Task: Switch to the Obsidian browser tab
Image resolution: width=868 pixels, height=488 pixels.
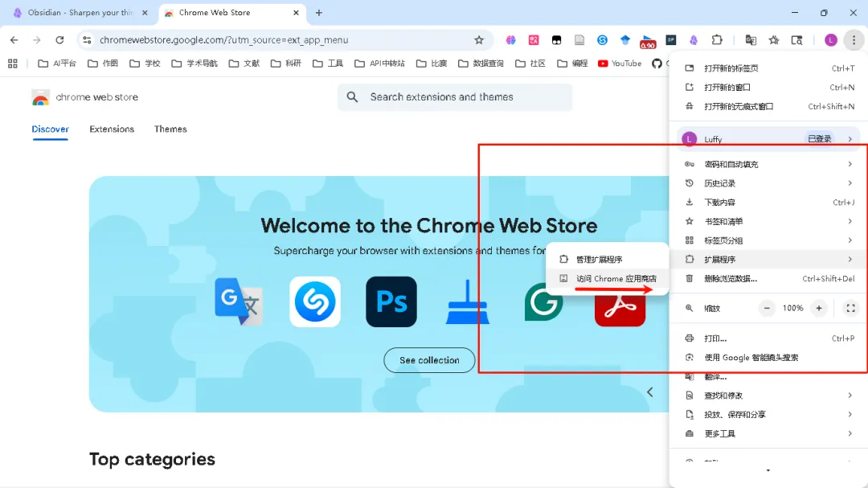Action: 80,13
